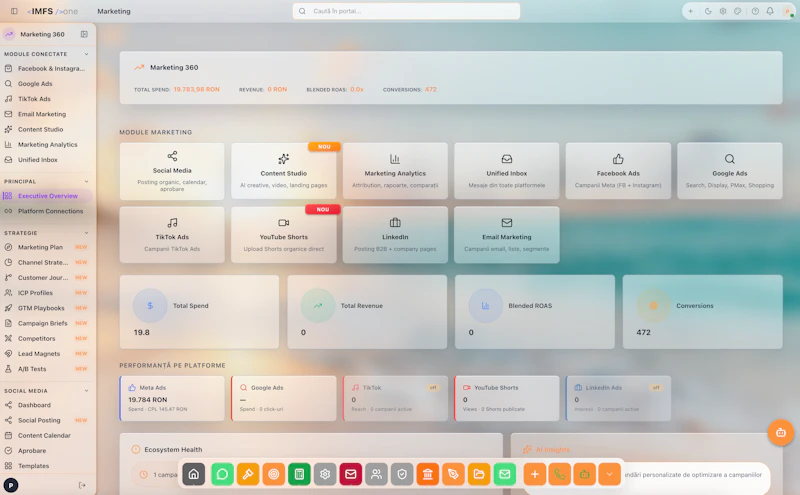Expand the dock with the chevron-down button

tap(610, 474)
